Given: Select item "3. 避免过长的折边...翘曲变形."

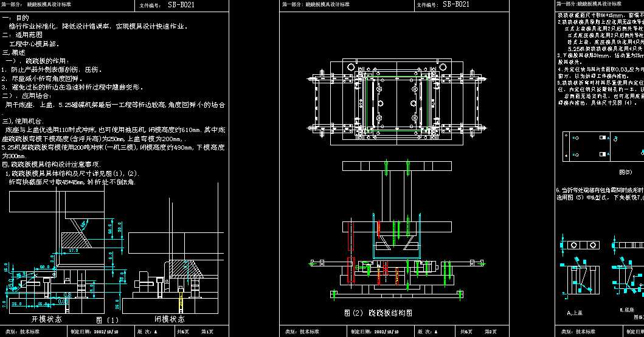Looking at the screenshot, I should point(72,87).
